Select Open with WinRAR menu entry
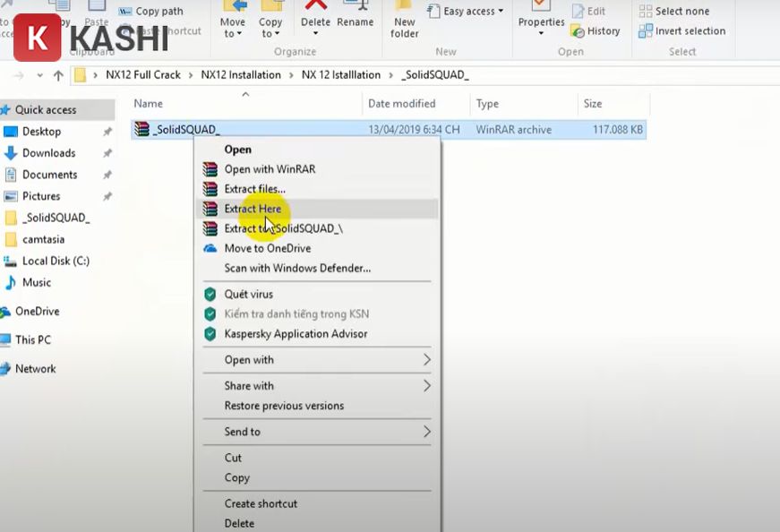 click(270, 169)
